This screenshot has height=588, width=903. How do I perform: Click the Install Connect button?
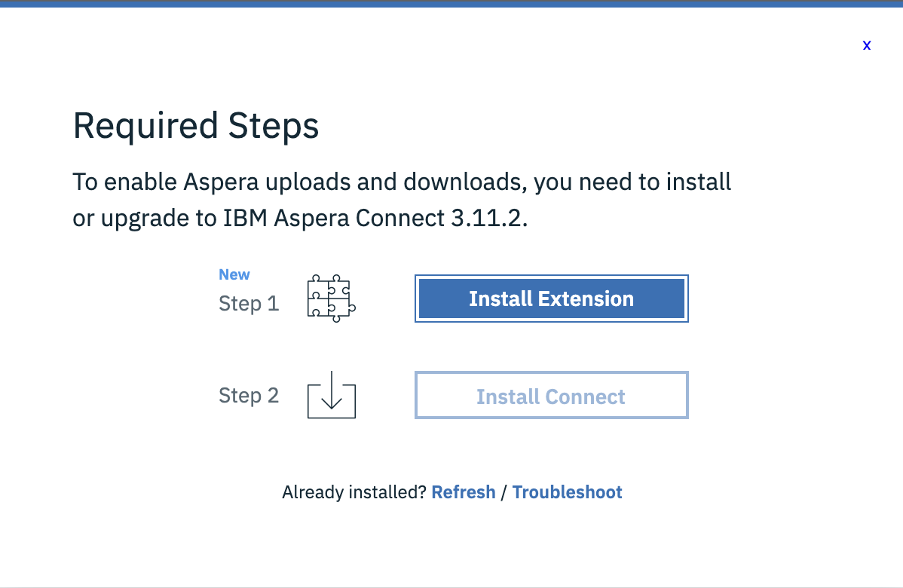click(551, 395)
